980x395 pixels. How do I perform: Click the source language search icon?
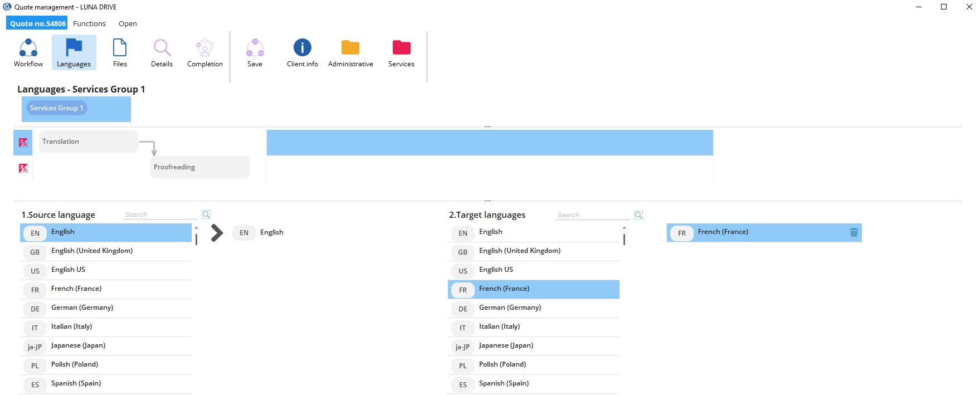pos(206,214)
